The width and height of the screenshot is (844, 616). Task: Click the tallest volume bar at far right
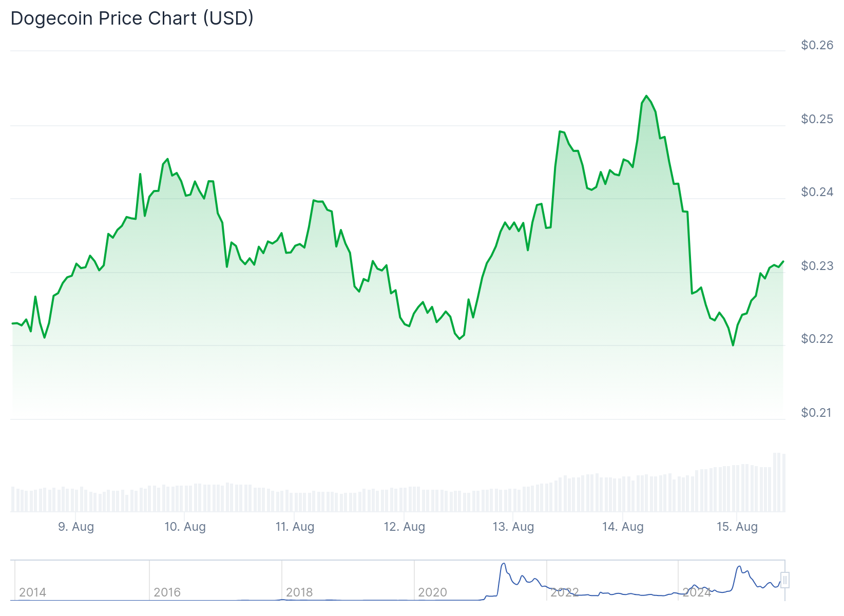pos(777,482)
